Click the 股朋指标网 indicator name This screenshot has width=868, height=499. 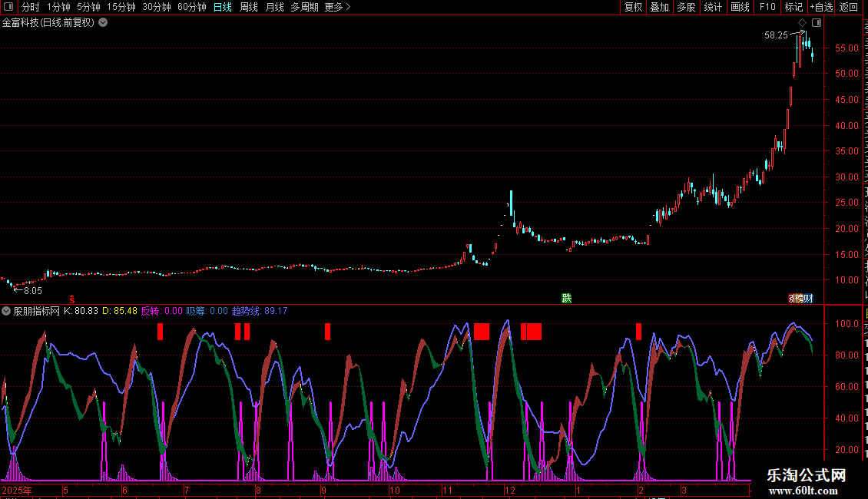point(37,311)
